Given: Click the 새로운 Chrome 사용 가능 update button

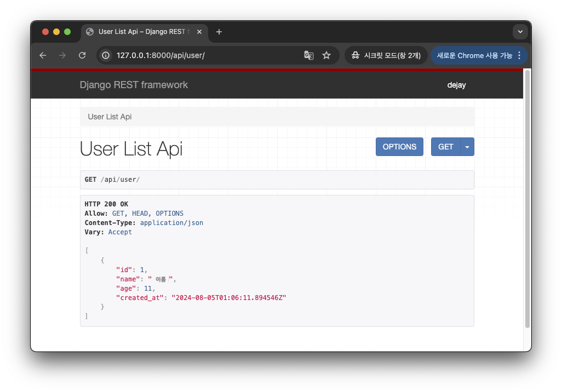Looking at the screenshot, I should (474, 55).
